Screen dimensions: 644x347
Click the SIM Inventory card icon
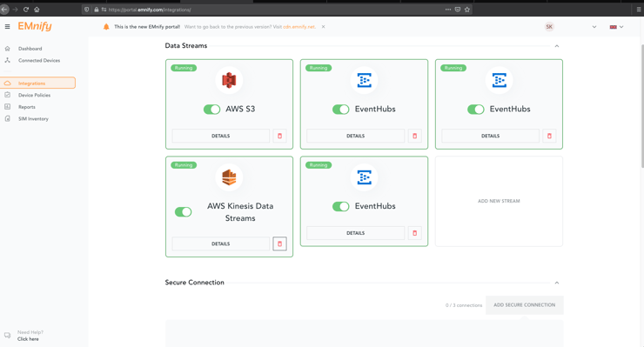7,118
